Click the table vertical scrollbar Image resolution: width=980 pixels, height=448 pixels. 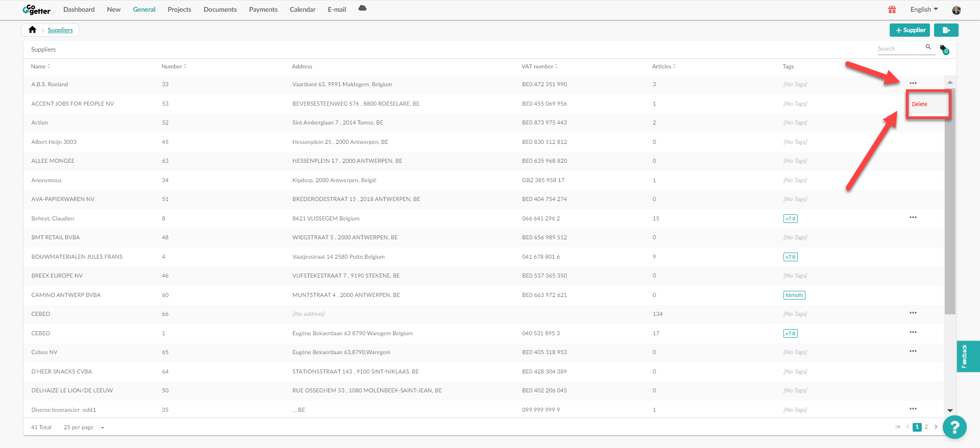point(950,202)
